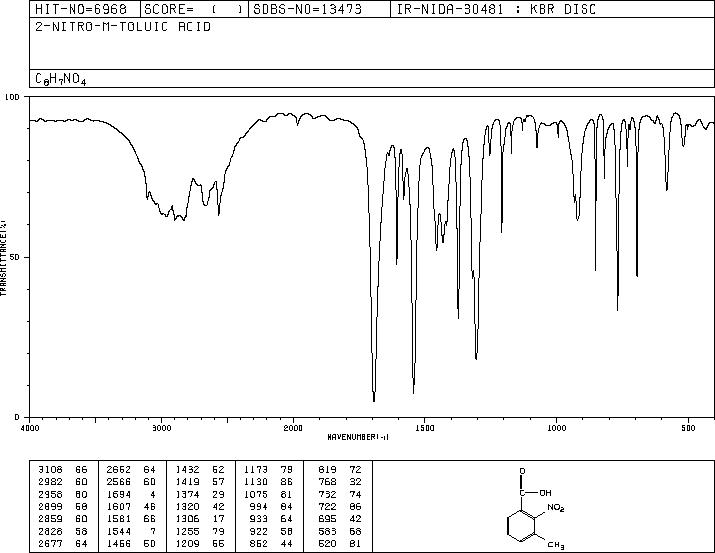Click the NO2 label in the structure
The height and width of the screenshot is (553, 715).
(555, 508)
